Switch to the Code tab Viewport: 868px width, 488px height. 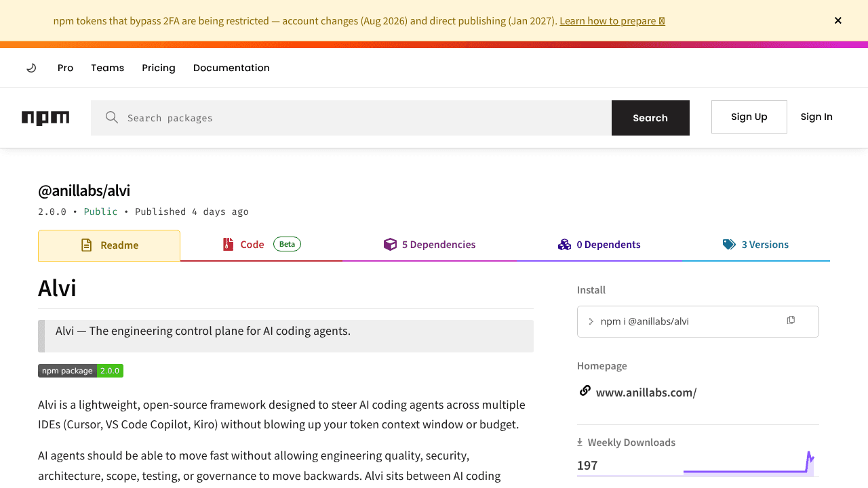tap(261, 245)
